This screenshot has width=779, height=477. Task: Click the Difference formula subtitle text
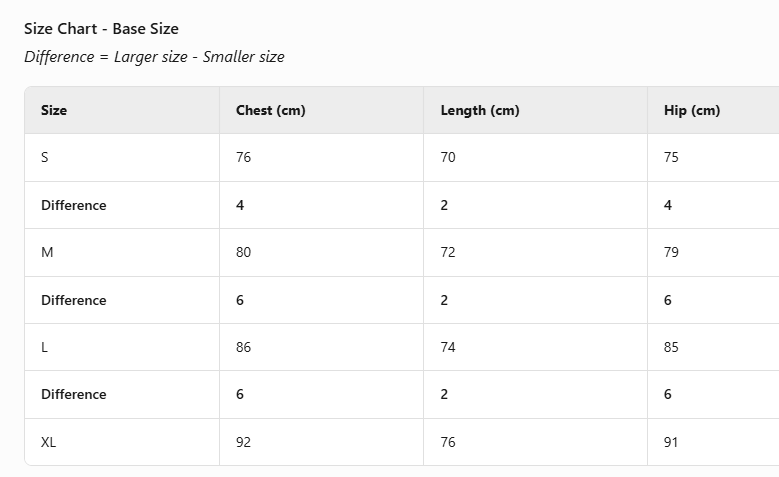point(154,57)
